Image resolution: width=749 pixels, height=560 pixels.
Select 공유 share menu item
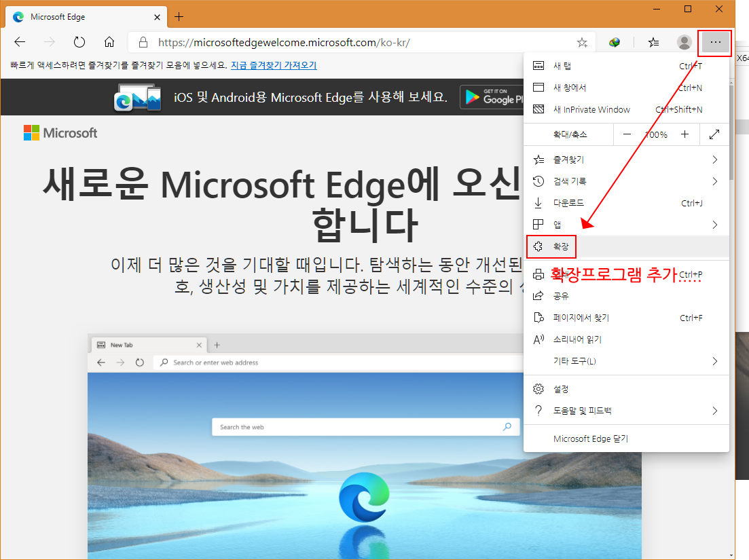click(x=626, y=296)
